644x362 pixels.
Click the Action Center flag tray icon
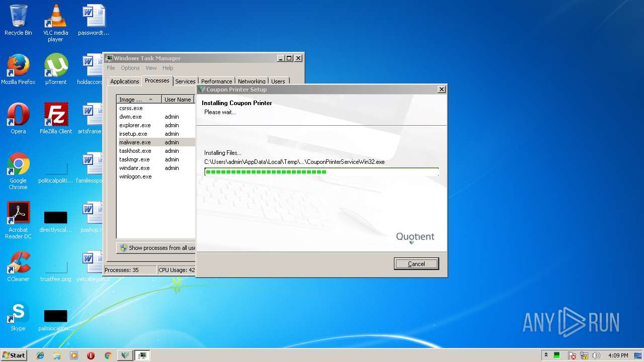pos(572,355)
